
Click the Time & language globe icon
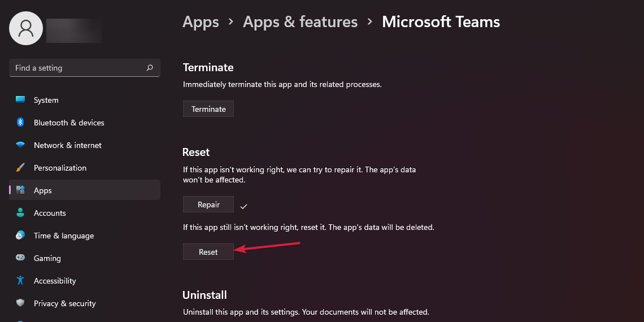pos(20,236)
